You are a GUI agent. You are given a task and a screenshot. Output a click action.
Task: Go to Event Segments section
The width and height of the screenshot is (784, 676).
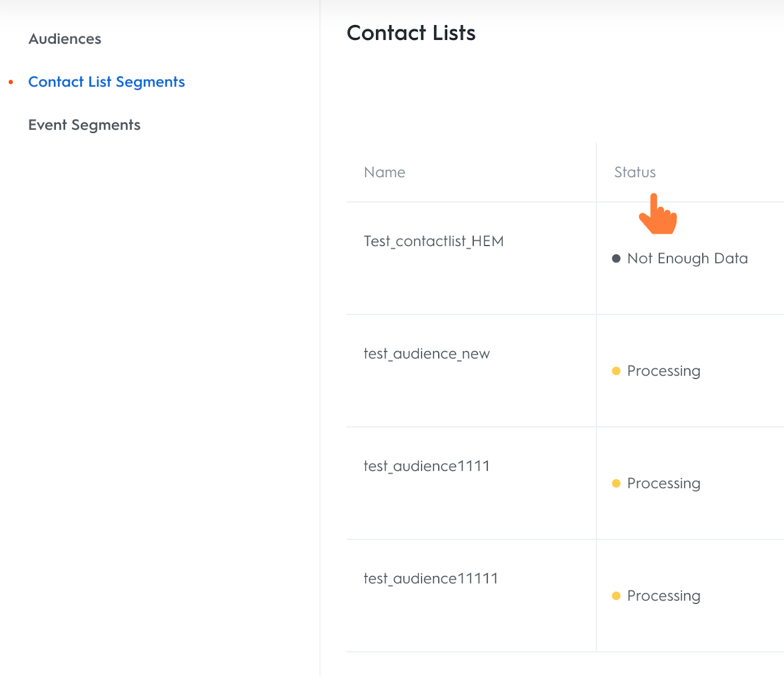[x=85, y=125]
